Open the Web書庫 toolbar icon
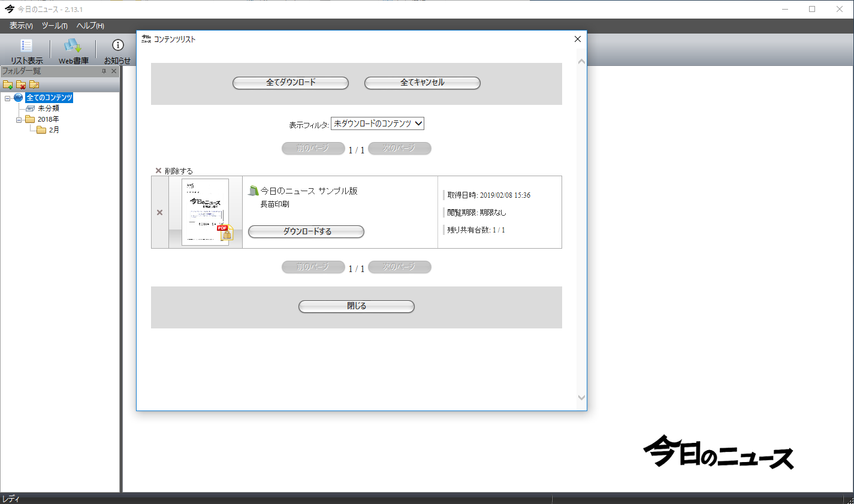Viewport: 854px width, 504px height. tap(73, 46)
